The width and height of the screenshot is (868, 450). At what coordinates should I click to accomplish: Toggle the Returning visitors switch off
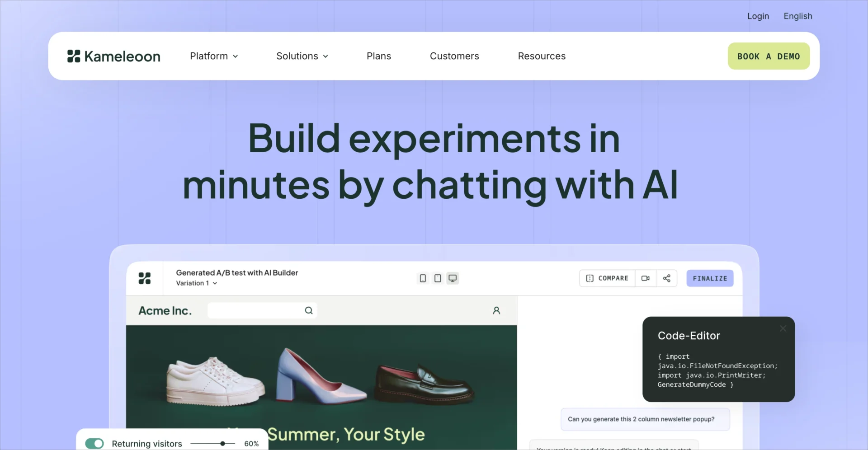click(94, 444)
